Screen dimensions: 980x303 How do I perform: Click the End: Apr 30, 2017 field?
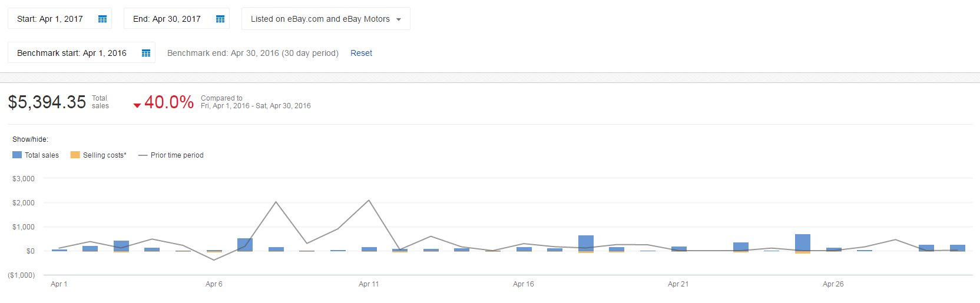pos(167,19)
